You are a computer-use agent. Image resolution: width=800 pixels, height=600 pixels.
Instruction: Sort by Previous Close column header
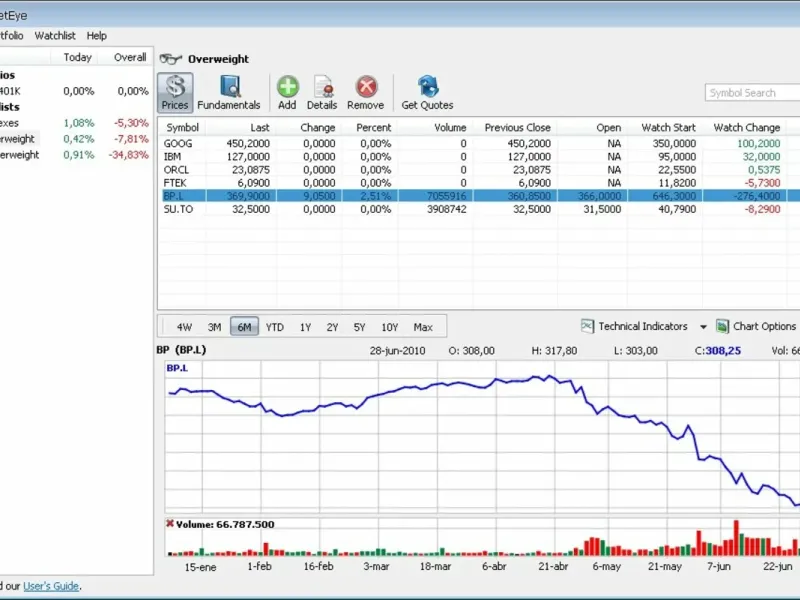(x=517, y=128)
